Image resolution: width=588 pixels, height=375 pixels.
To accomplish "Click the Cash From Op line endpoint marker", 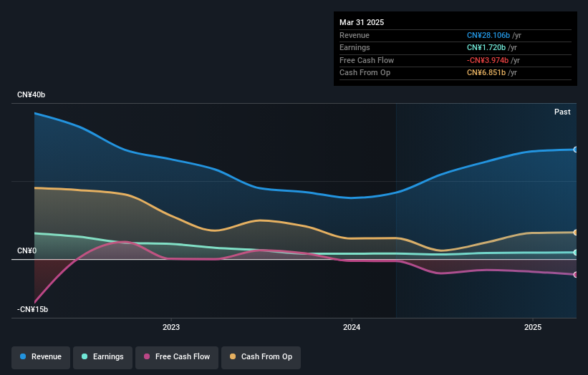I will [575, 233].
